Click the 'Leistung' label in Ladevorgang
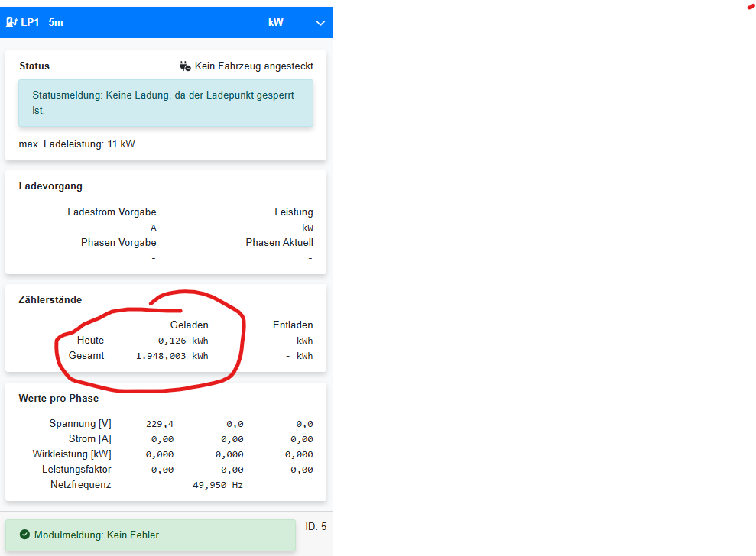 (x=294, y=212)
